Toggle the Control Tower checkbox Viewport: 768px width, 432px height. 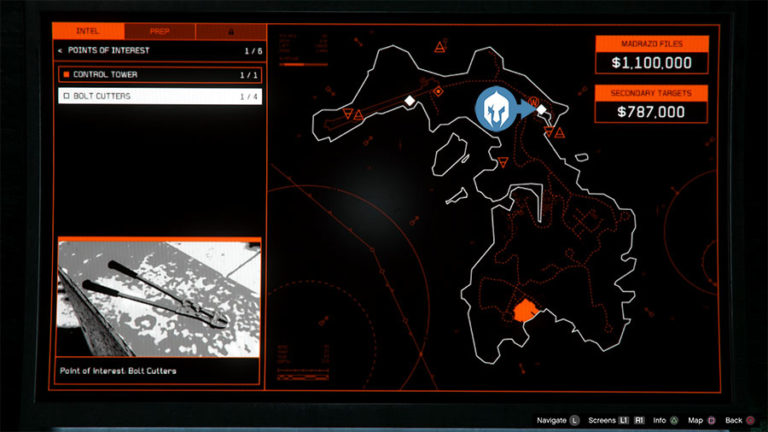click(x=66, y=75)
